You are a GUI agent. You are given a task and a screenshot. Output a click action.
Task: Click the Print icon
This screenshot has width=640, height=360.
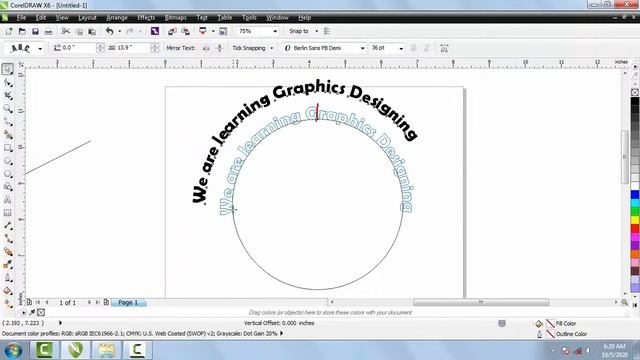tap(48, 31)
